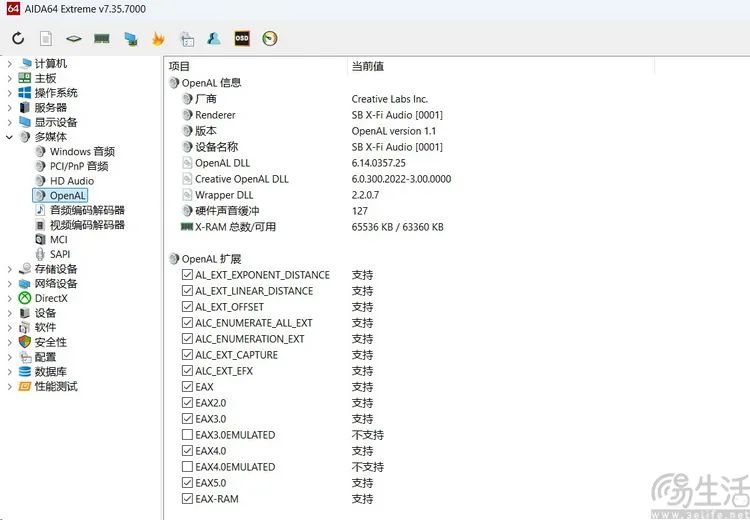The width and height of the screenshot is (750, 520).
Task: Launch the flame stability test icon
Action: coord(158,39)
